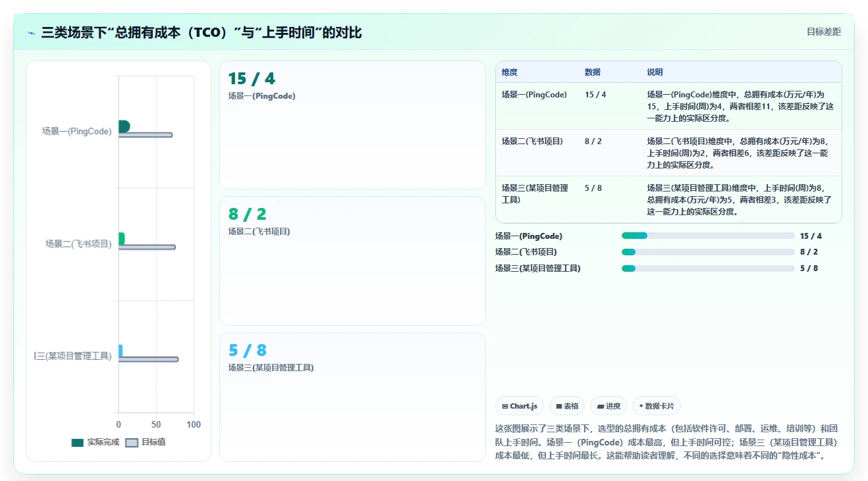Click the summary paragraph starting '这张图展示了'
Image resolution: width=868 pixels, height=481 pixels.
point(668,442)
